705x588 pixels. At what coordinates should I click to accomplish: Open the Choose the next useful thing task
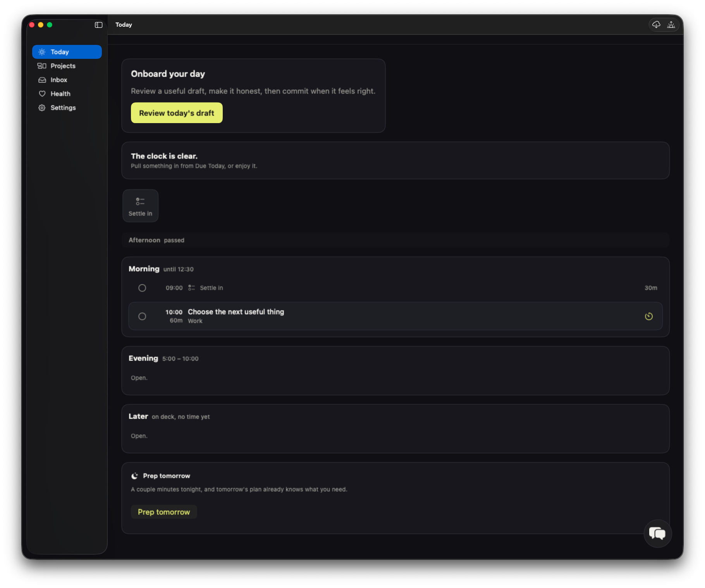point(395,316)
